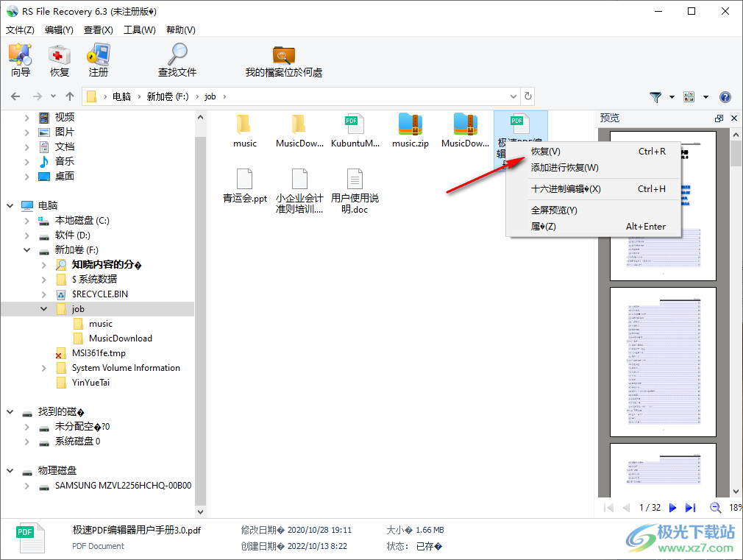Screen dimensions: 743x560
Task: Open the 查看(X) menu
Action: point(98,30)
